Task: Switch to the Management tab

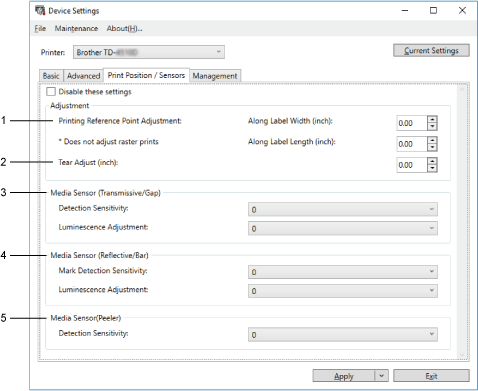Action: point(215,76)
